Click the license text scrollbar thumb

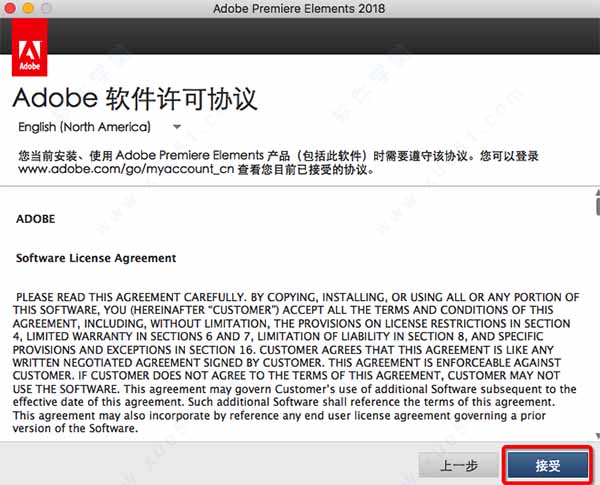tap(598, 206)
